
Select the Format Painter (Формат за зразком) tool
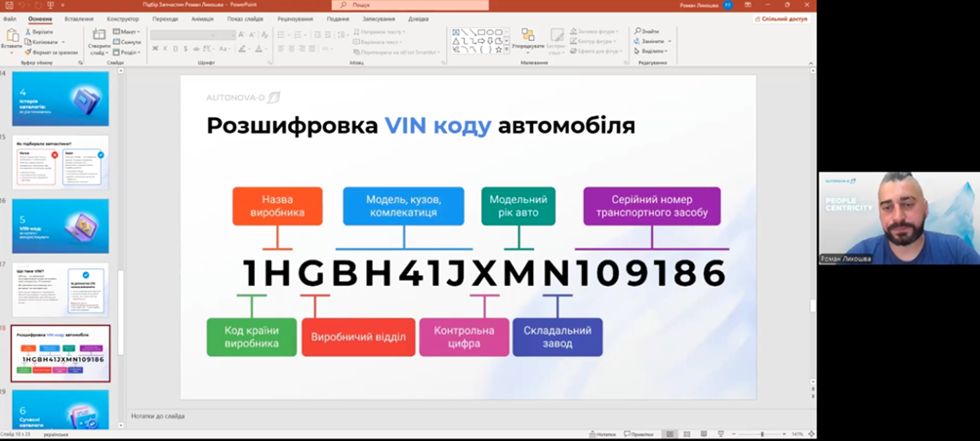pyautogui.click(x=27, y=52)
